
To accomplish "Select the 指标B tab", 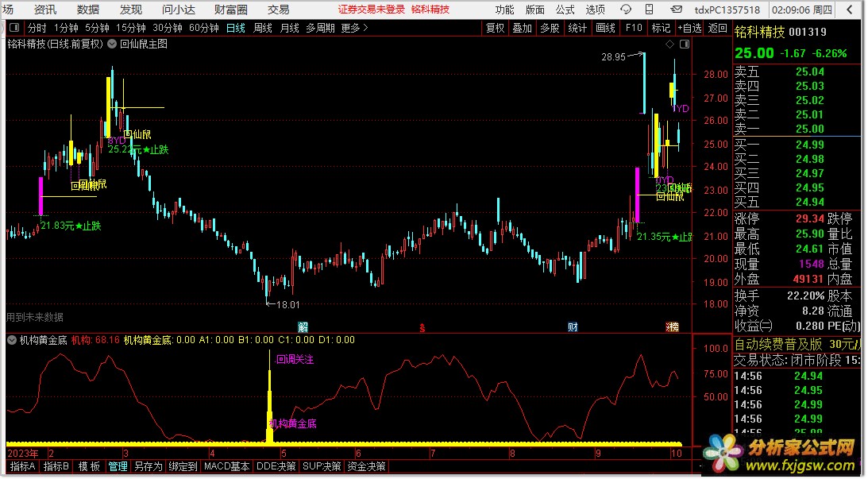I will (x=56, y=467).
